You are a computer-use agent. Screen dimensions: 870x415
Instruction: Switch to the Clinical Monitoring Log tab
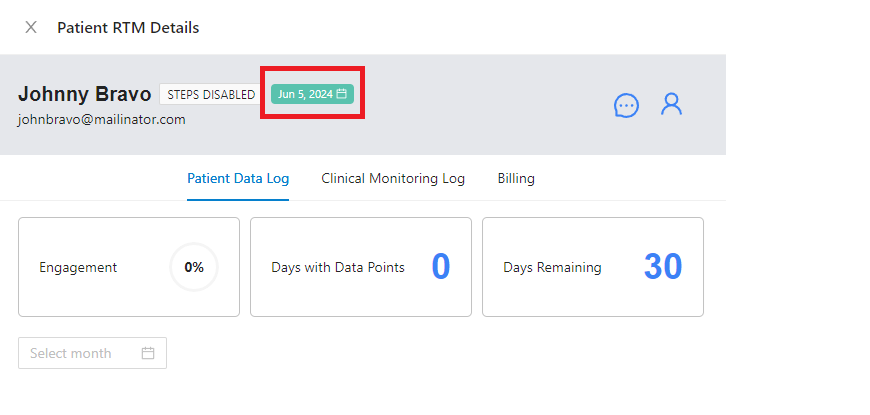coord(393,179)
